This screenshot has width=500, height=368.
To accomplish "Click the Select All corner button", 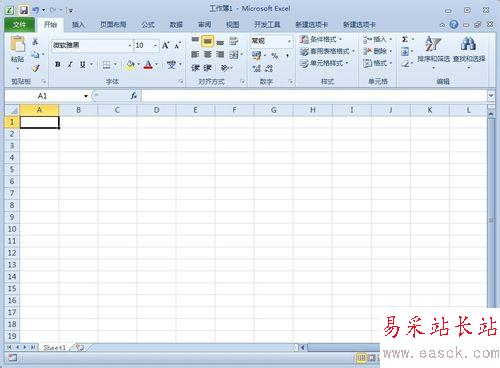I will click(12, 110).
